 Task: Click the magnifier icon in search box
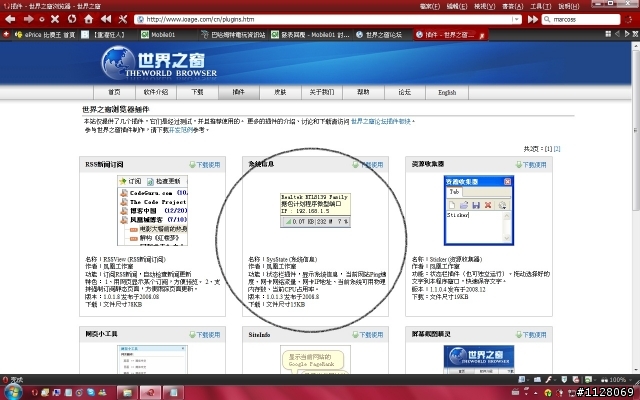[x=547, y=19]
